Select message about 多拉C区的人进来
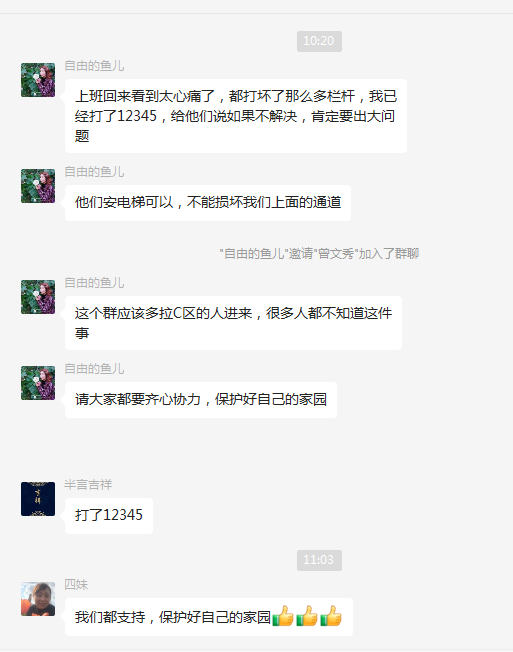The width and height of the screenshot is (513, 652). pos(233,323)
